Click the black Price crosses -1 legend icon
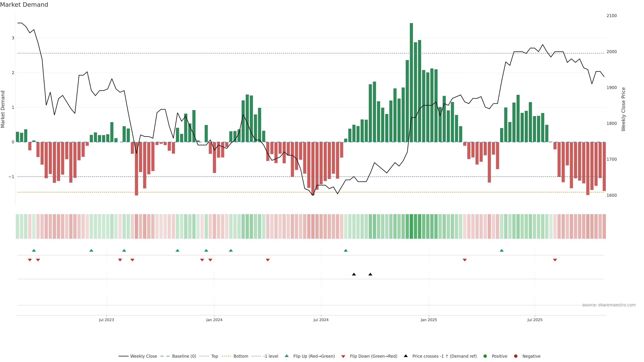 coord(406,356)
